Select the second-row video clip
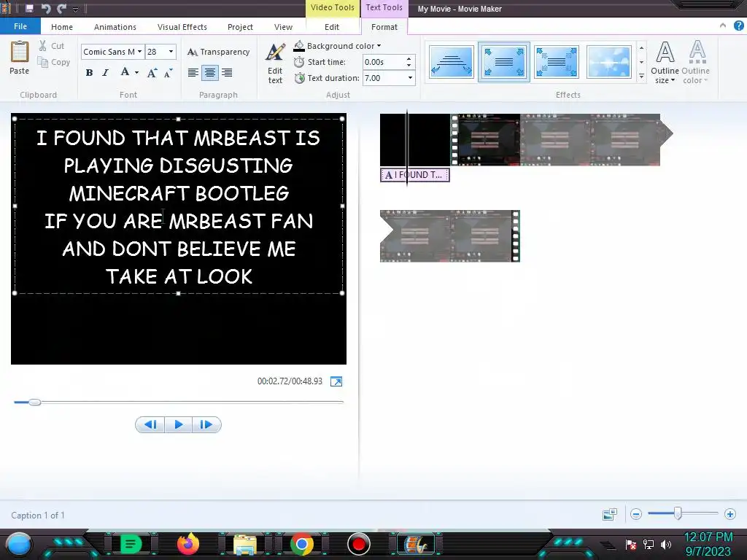The height and width of the screenshot is (560, 747). coord(449,236)
